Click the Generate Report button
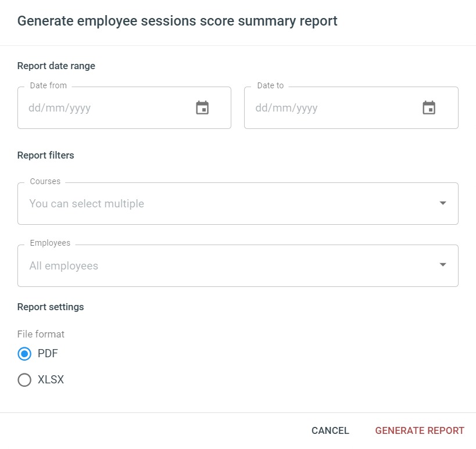The image size is (476, 449). coord(420,430)
